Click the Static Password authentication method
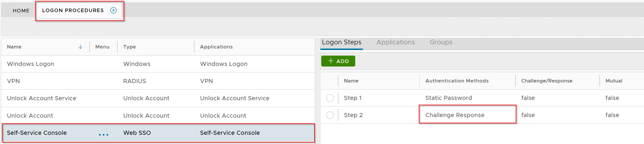Screen dimensions: 644x144 coord(448,98)
